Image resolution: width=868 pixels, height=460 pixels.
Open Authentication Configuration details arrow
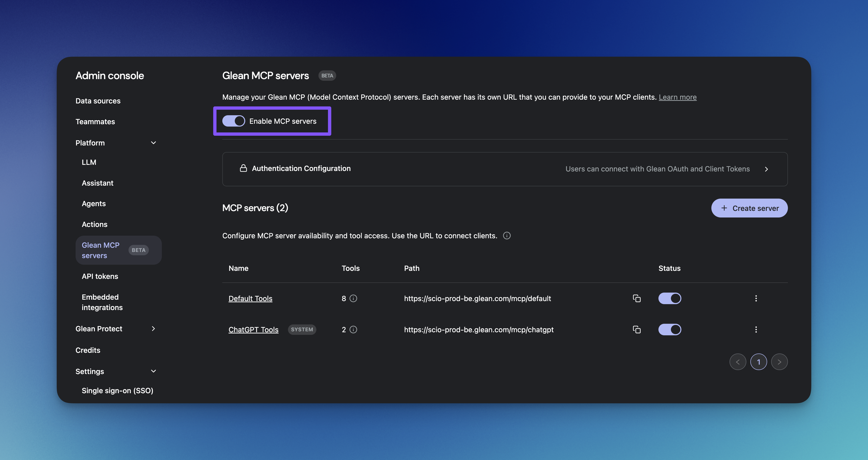[766, 169]
